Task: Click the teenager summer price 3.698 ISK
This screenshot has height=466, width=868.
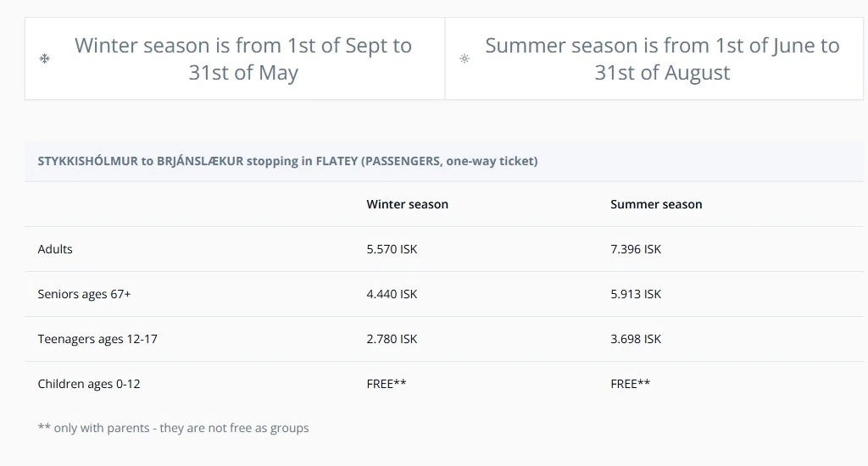Action: [x=636, y=339]
